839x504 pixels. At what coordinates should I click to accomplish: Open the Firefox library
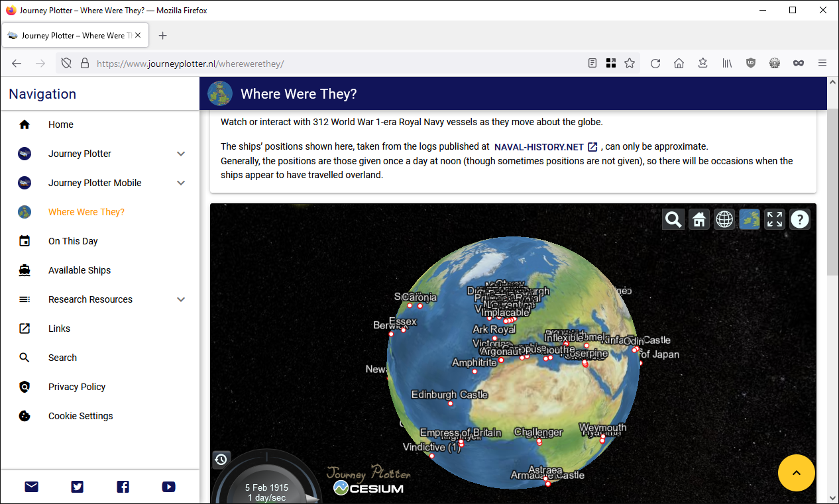point(727,63)
